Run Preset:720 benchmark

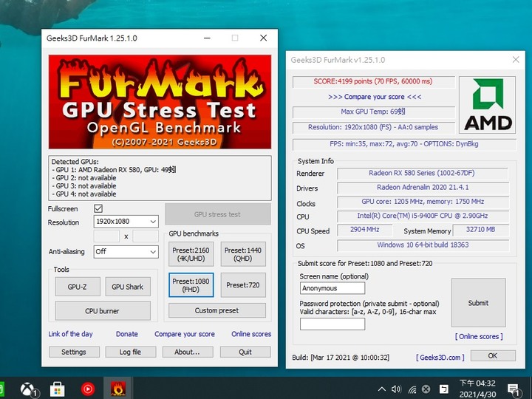(243, 285)
